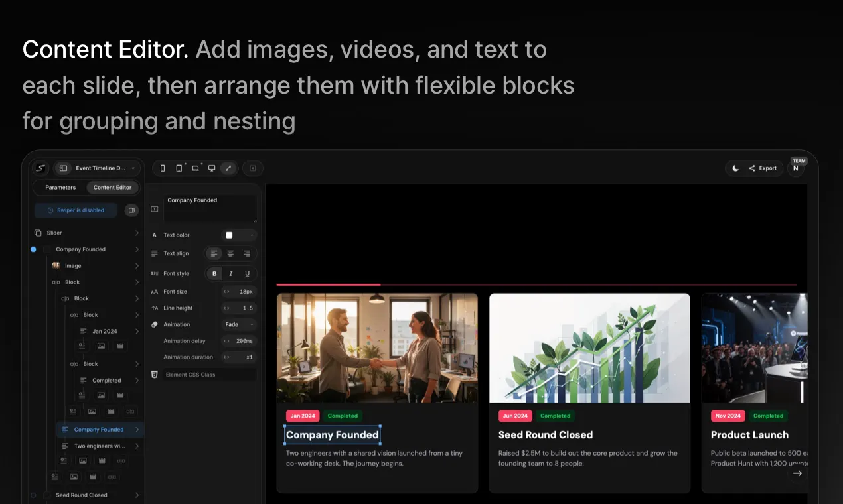Toggle the sidebar layout icon beside Event Timeline
Image resolution: width=843 pixels, height=504 pixels.
click(x=64, y=168)
